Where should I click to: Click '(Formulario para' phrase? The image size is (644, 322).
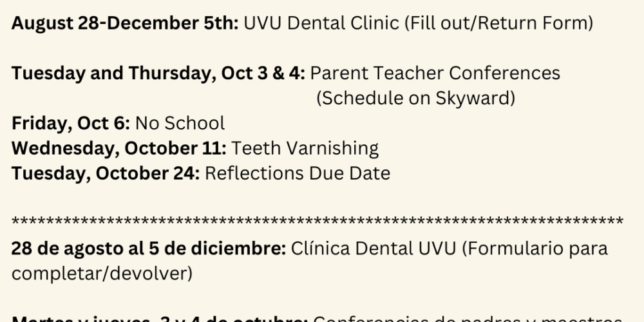(535, 249)
